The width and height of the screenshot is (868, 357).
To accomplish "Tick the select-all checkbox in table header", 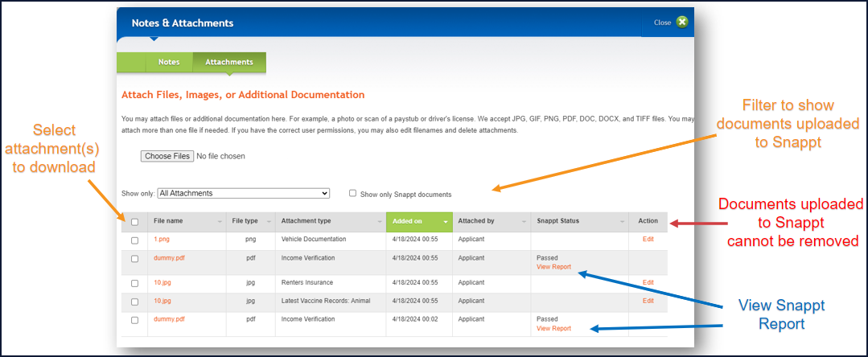I will (134, 222).
